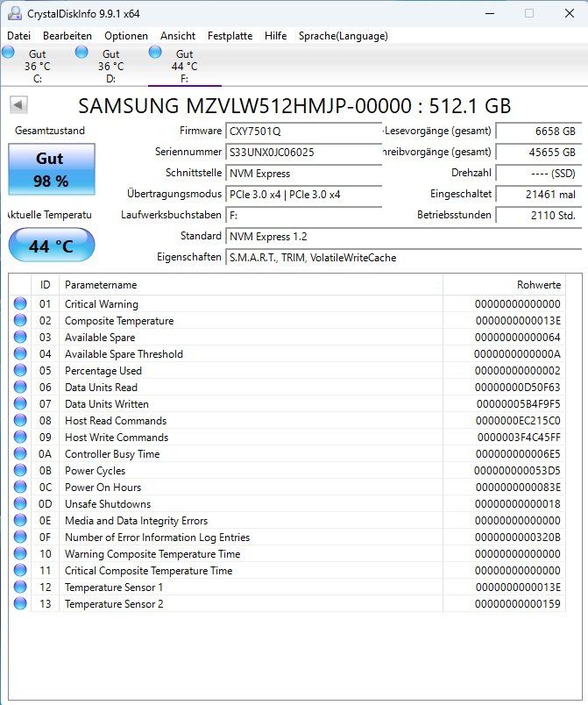This screenshot has width=588, height=705.
Task: Click status icon for Power Cycles row
Action: pyautogui.click(x=20, y=470)
